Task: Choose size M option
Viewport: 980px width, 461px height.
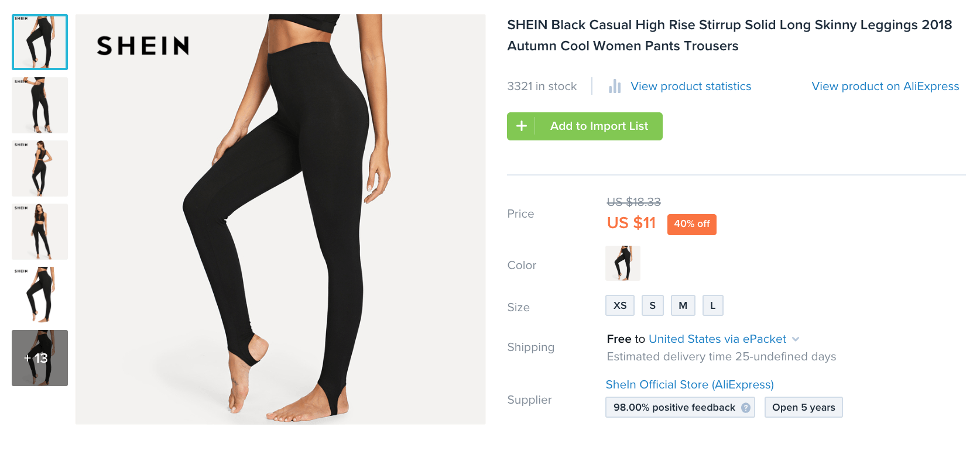Action: [683, 305]
